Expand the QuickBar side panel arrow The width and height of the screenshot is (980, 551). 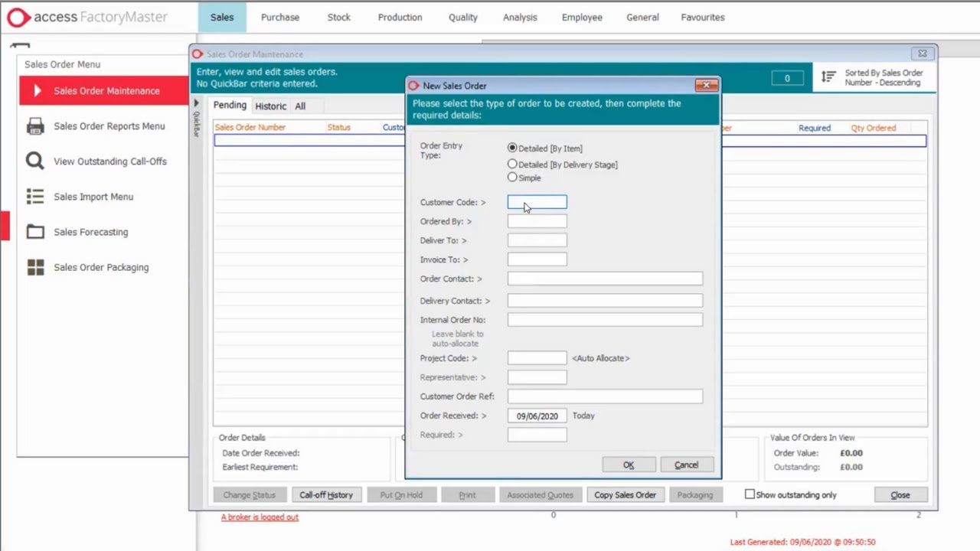pyautogui.click(x=196, y=103)
